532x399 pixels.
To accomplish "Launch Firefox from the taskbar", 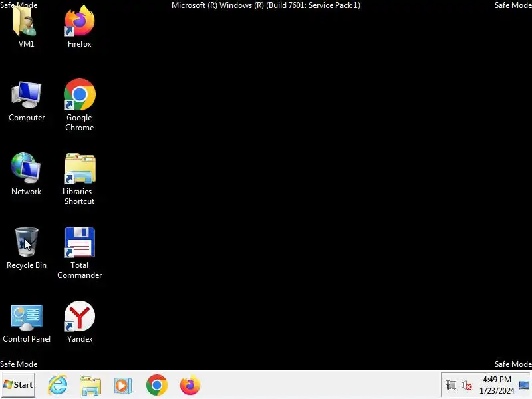I will (190, 385).
